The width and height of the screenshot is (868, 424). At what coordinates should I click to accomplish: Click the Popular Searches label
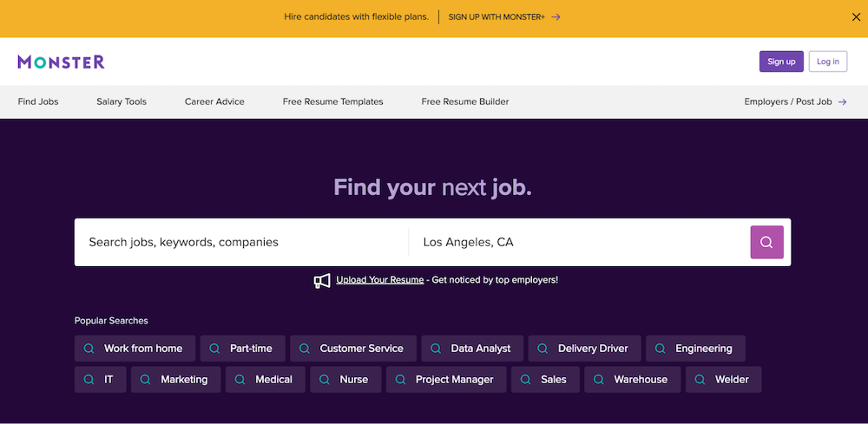click(x=111, y=321)
